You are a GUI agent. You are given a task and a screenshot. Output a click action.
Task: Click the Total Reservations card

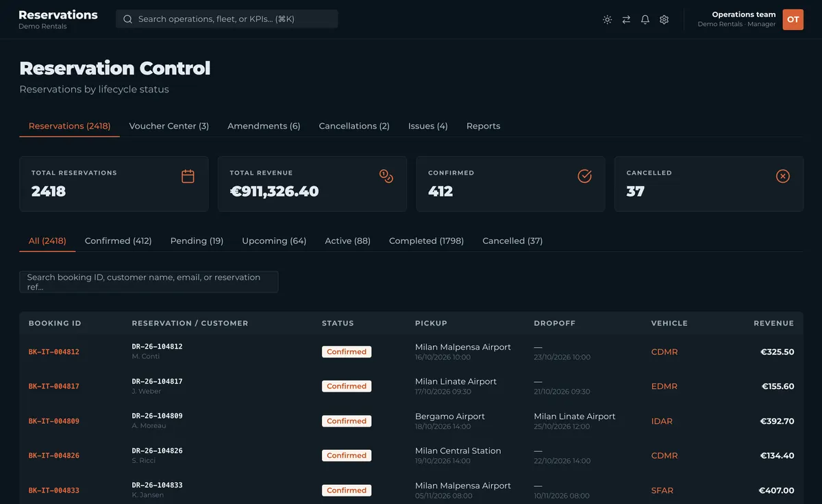click(114, 184)
